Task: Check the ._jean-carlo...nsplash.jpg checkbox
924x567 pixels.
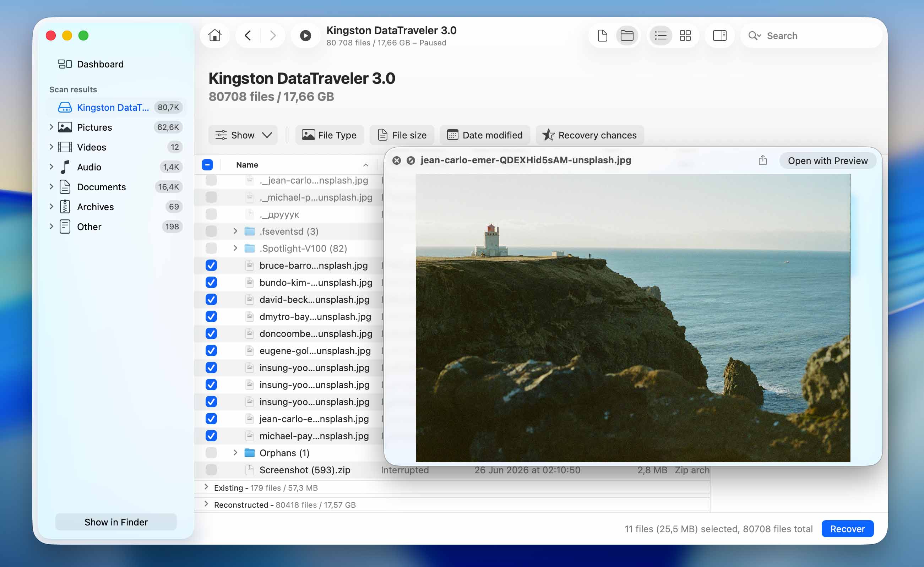Action: tap(211, 180)
